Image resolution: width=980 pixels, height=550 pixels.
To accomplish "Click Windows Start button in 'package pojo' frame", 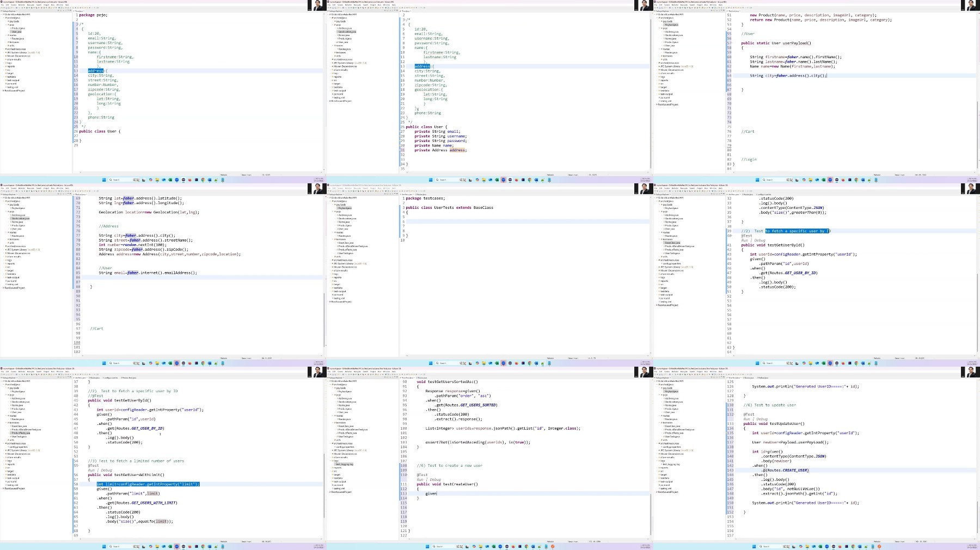I will pyautogui.click(x=104, y=180).
